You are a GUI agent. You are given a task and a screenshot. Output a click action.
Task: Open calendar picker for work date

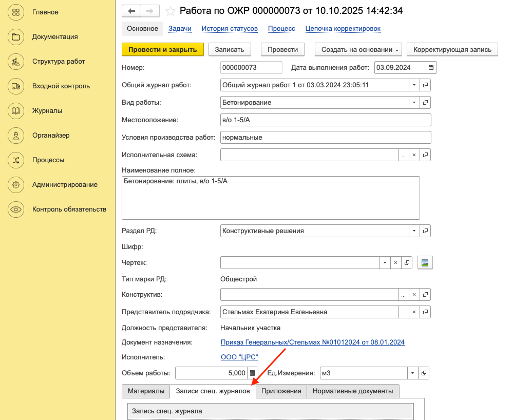[431, 67]
